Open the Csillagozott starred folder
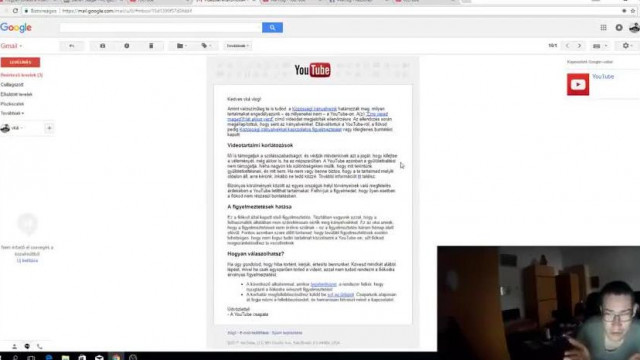This screenshot has height=360, width=640. [12, 84]
